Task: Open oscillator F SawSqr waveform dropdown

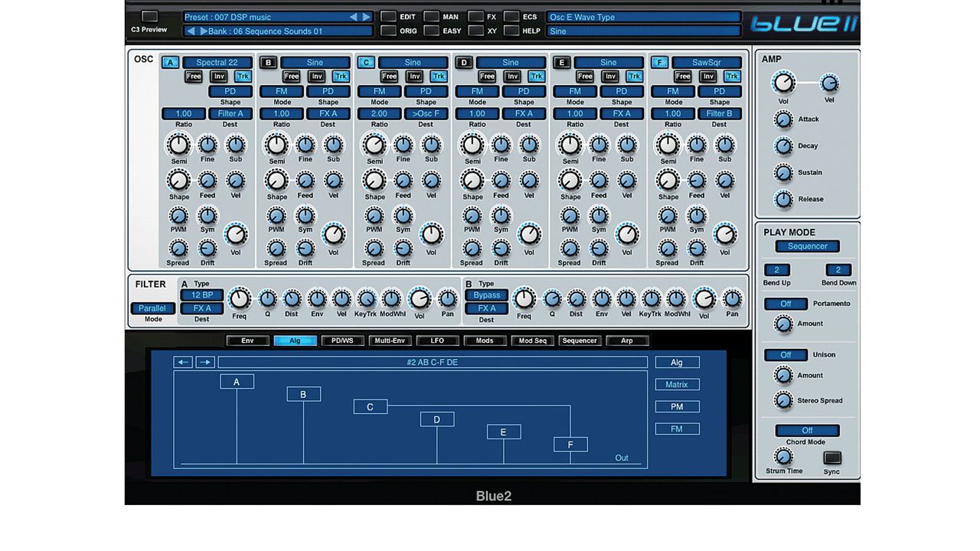Action: (x=707, y=63)
